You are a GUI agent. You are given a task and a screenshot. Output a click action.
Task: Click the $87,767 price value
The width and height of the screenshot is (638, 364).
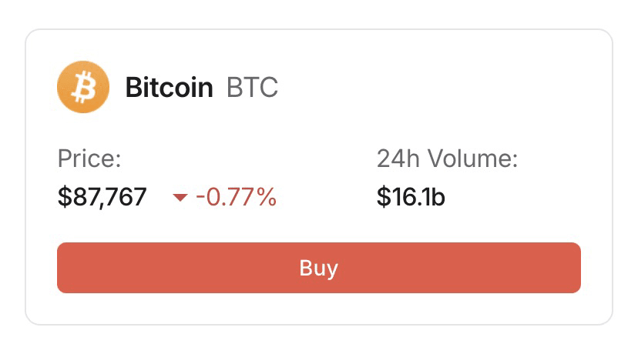[102, 198]
